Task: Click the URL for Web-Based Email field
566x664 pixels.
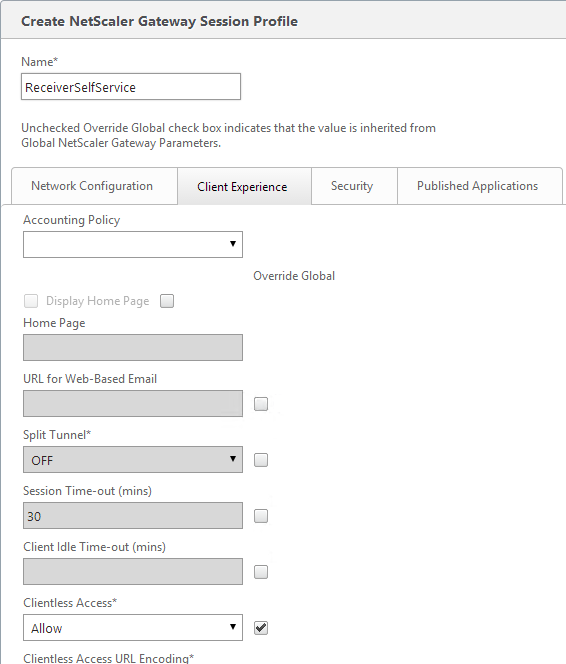Action: pos(133,404)
